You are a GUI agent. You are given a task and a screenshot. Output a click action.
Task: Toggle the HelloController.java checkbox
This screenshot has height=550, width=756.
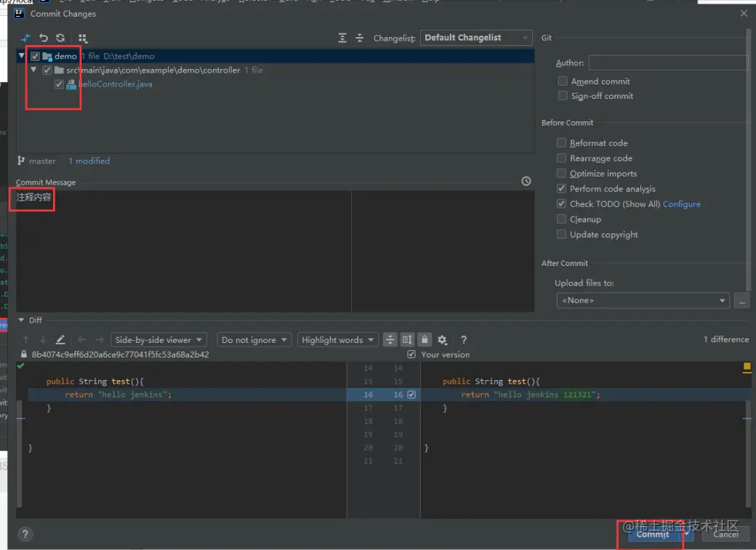pyautogui.click(x=59, y=84)
